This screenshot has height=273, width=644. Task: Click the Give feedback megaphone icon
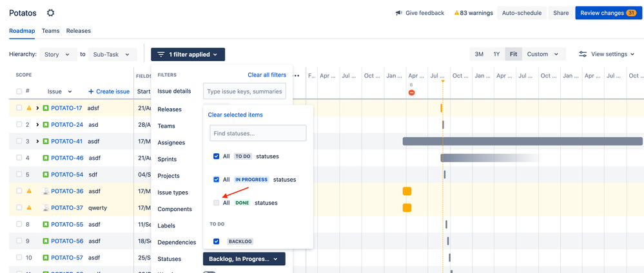[399, 13]
